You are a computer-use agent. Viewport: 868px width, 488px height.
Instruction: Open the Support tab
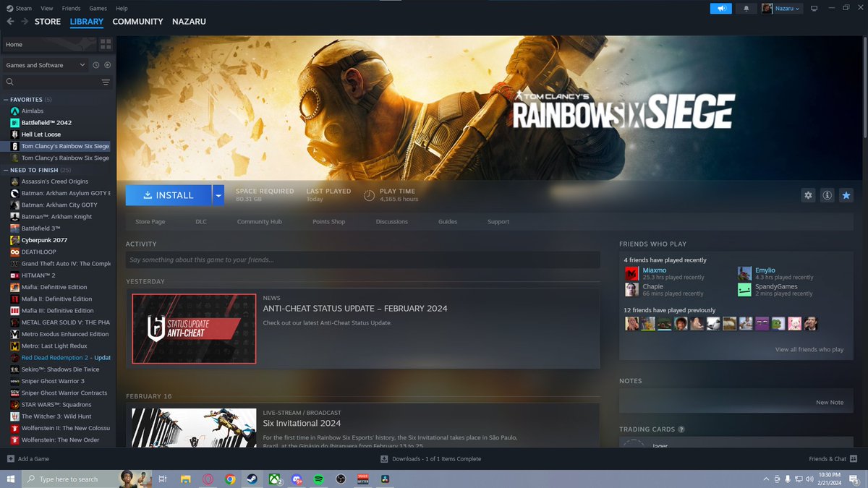(x=498, y=222)
